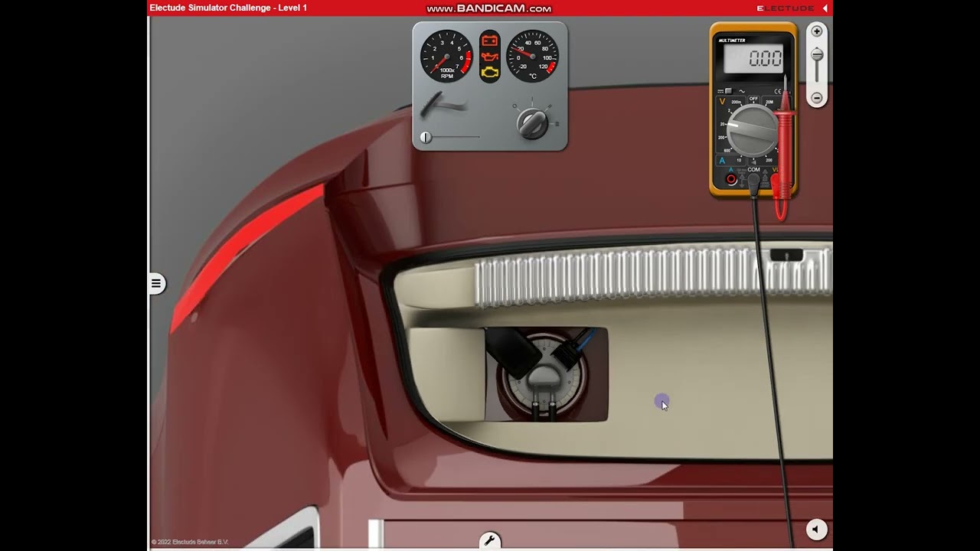Click the sound speaker icon
This screenshot has width=980, height=551.
point(816,529)
